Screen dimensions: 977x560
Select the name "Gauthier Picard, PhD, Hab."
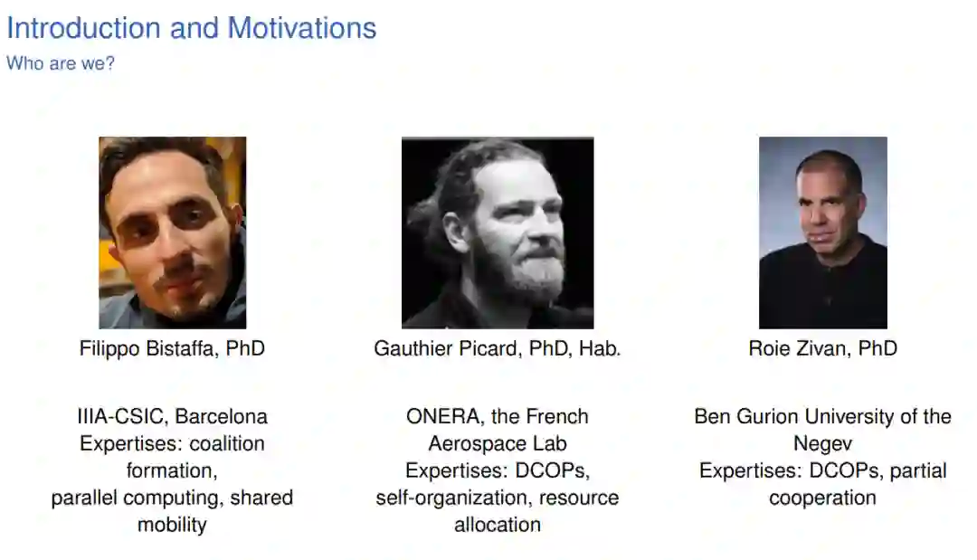click(498, 348)
